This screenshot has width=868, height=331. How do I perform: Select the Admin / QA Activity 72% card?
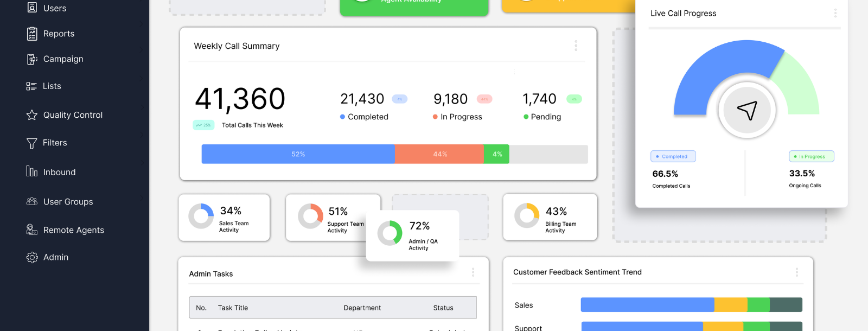click(x=413, y=235)
